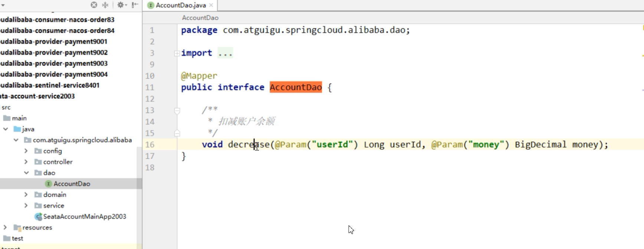Click the SeataAccountMainApp2003 runnable class icon
The height and width of the screenshot is (249, 644).
pyautogui.click(x=38, y=216)
